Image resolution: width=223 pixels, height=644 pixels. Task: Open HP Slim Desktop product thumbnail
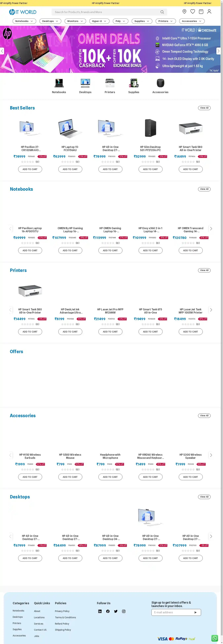(150, 128)
